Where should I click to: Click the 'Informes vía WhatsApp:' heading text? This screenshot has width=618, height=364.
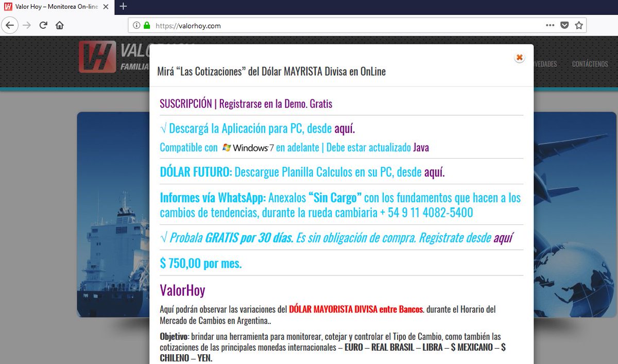(x=213, y=198)
